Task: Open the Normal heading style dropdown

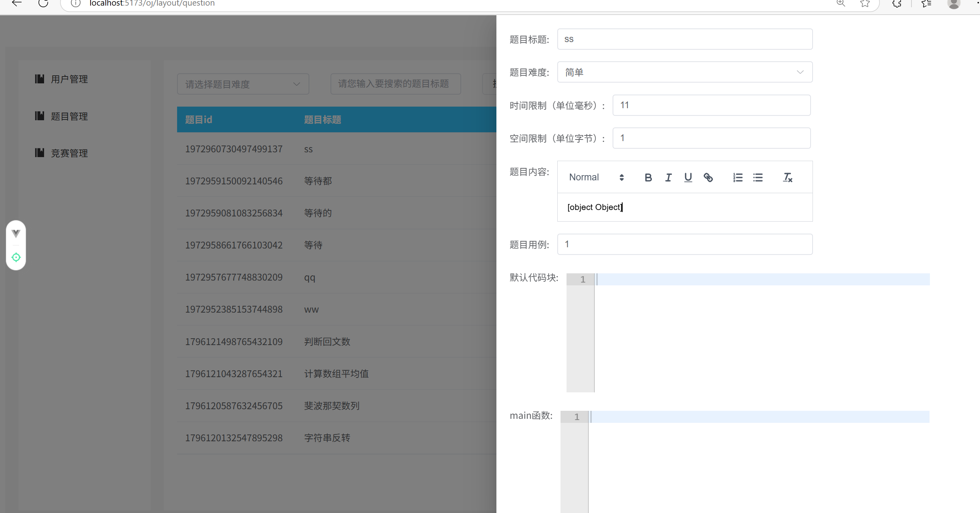Action: tap(596, 178)
